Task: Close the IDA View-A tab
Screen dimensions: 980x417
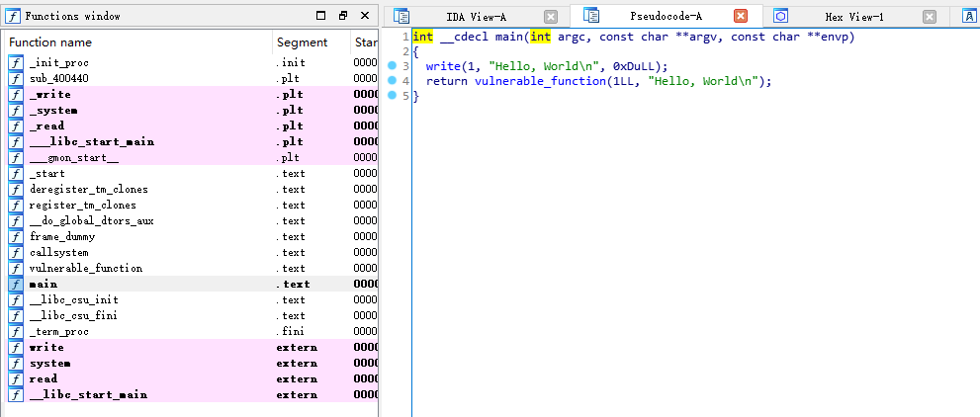Action: pyautogui.click(x=551, y=16)
